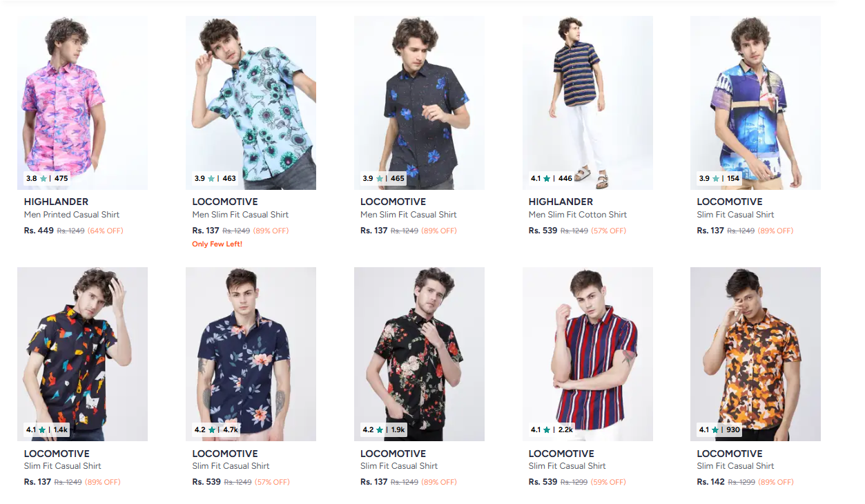Screen dimensions: 865x504
Task: Click the star icon beside the 3.8 rating
Action: point(43,178)
